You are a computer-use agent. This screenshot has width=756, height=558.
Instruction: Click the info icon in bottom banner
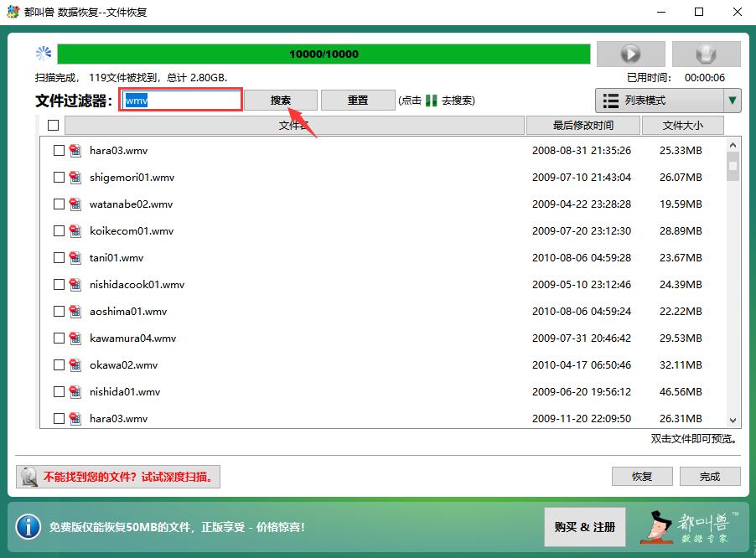point(28,526)
